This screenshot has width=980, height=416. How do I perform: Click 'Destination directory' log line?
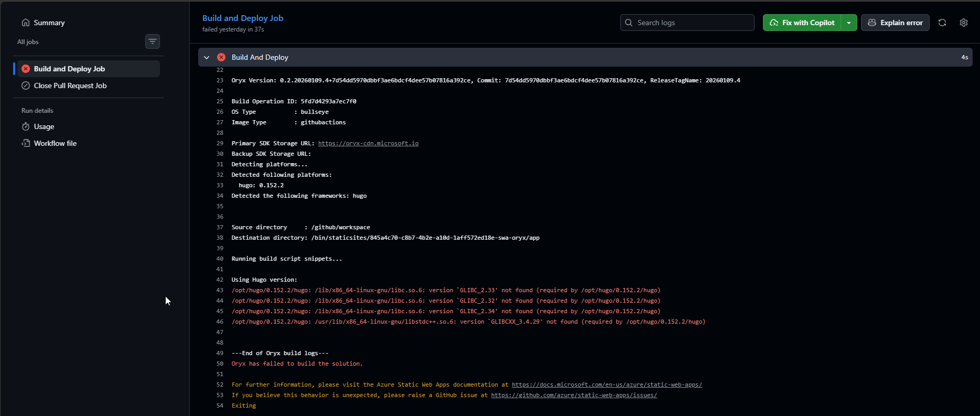pos(385,238)
